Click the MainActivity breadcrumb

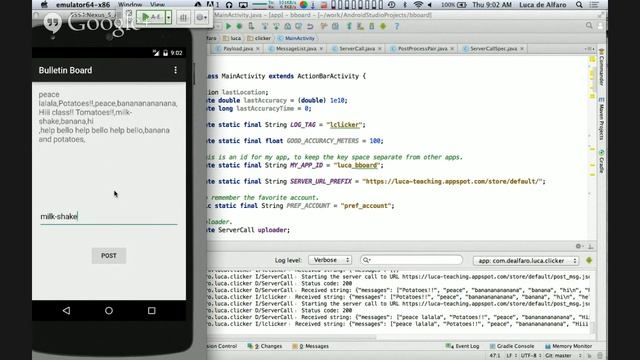296,38
